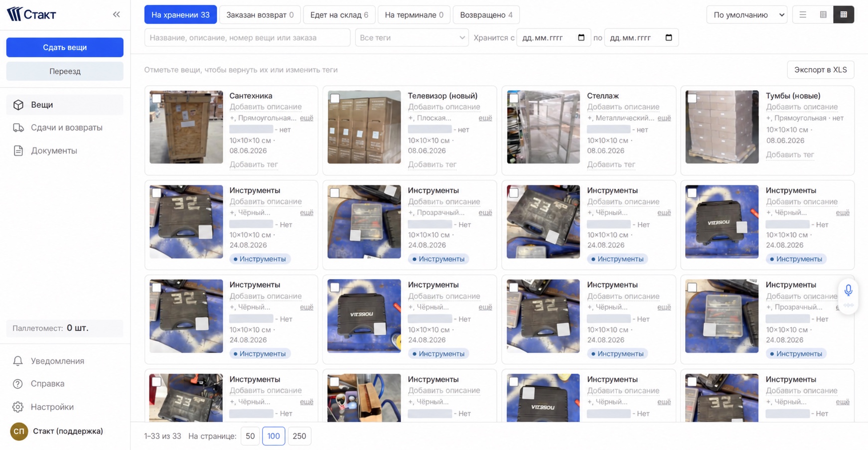This screenshot has height=450, width=868.
Task: Select the grid tile view icon
Action: click(844, 14)
